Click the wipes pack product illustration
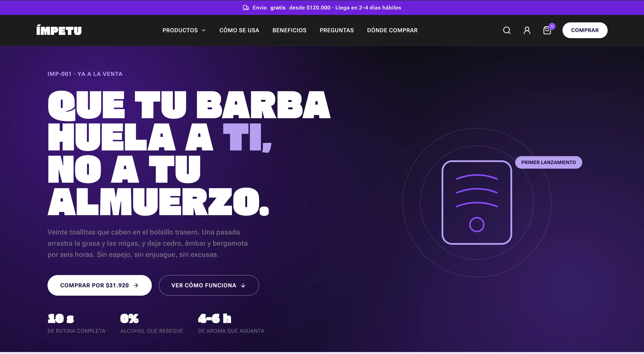This screenshot has height=354, width=644. pos(477,202)
